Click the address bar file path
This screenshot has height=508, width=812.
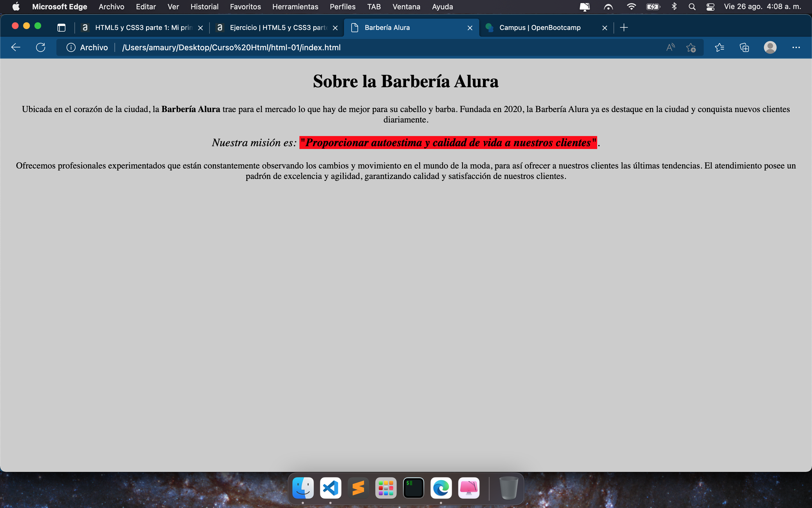pyautogui.click(x=231, y=47)
